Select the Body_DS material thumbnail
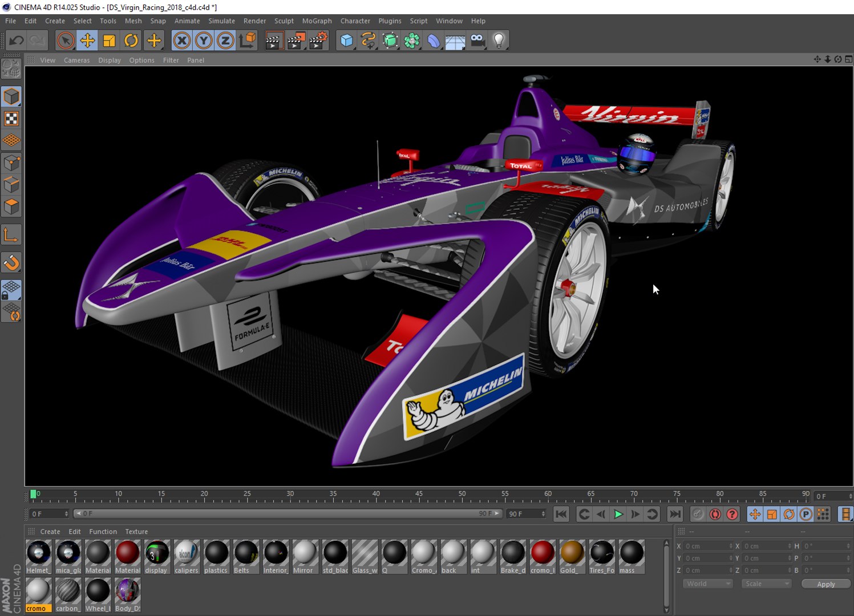The height and width of the screenshot is (616, 854). pos(127,595)
